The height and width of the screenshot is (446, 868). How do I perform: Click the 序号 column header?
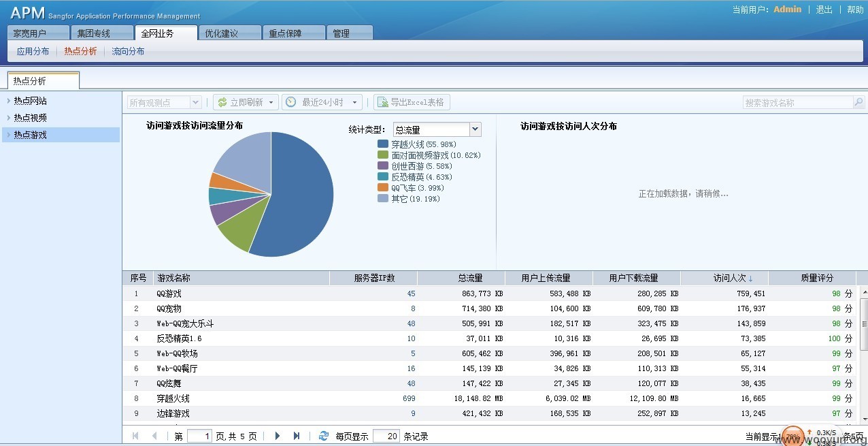[x=138, y=278]
